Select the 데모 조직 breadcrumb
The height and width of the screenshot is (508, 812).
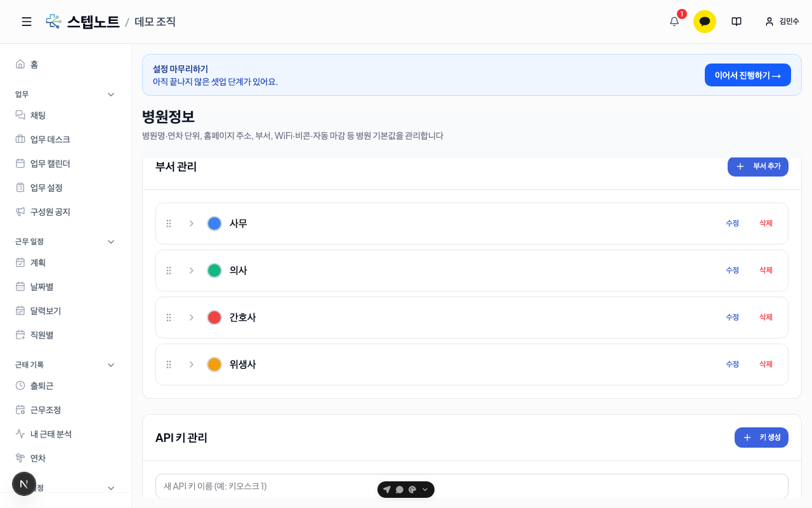(x=155, y=22)
